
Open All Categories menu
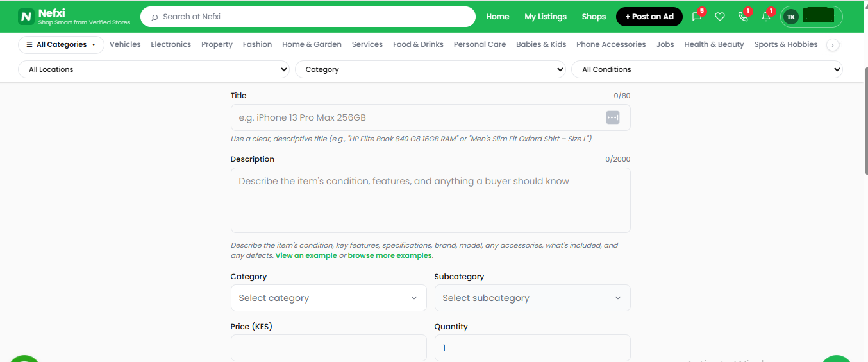(61, 44)
